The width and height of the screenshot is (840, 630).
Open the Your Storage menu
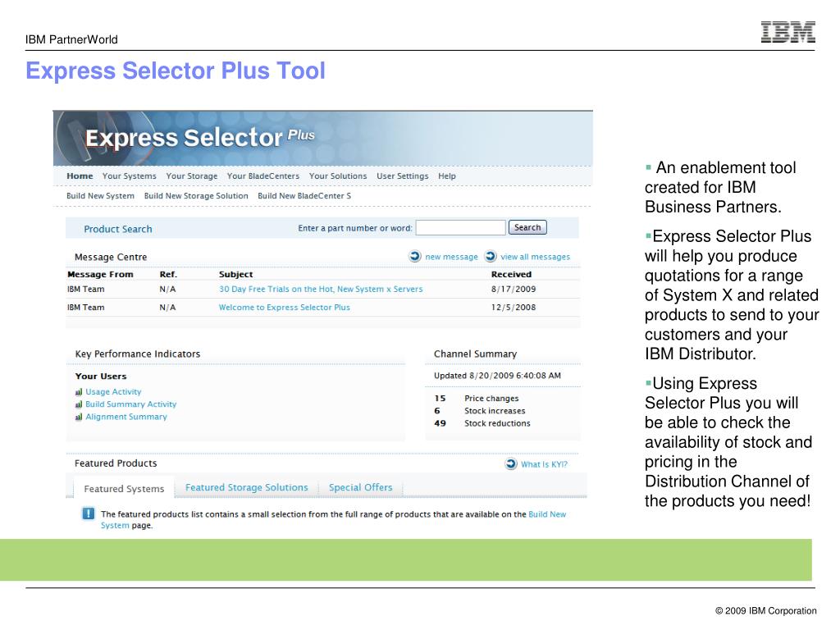(192, 176)
